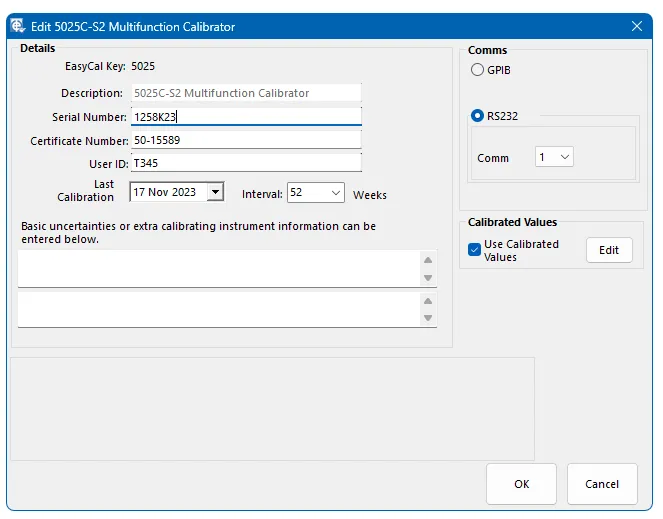Select the GPIB radio button

[x=476, y=71]
